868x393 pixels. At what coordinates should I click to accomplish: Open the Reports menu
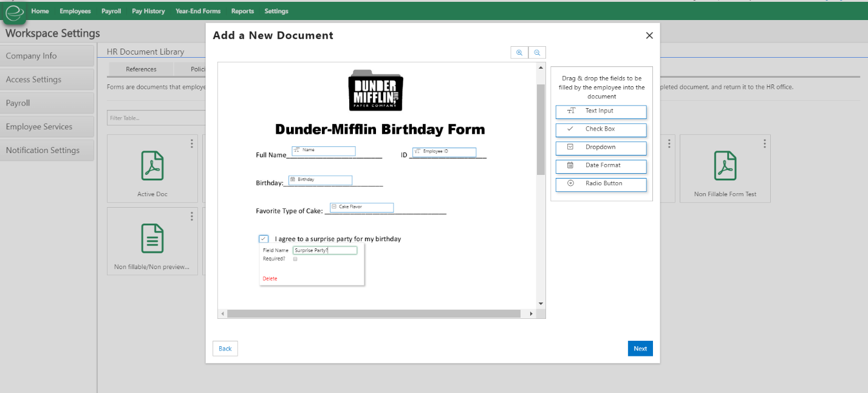pos(243,11)
